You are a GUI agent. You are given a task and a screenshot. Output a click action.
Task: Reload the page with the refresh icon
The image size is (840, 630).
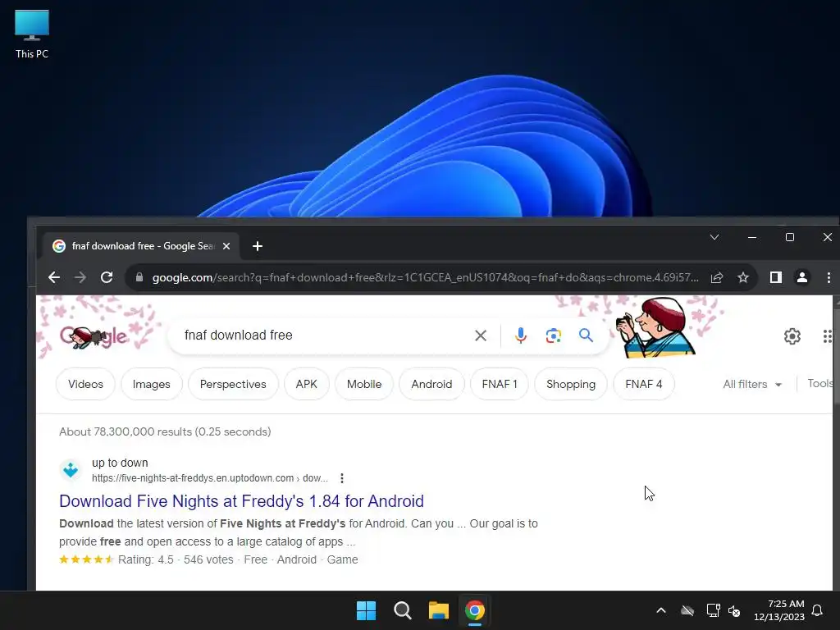click(107, 277)
